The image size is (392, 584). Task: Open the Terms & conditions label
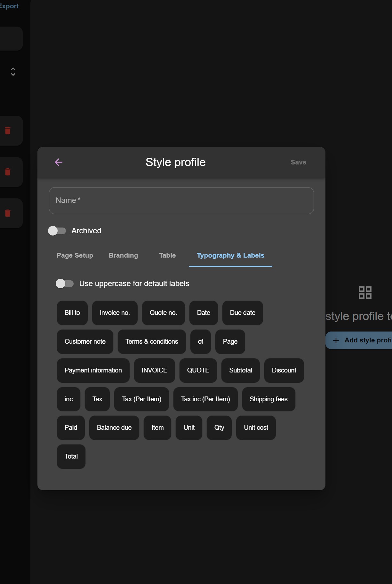(152, 342)
